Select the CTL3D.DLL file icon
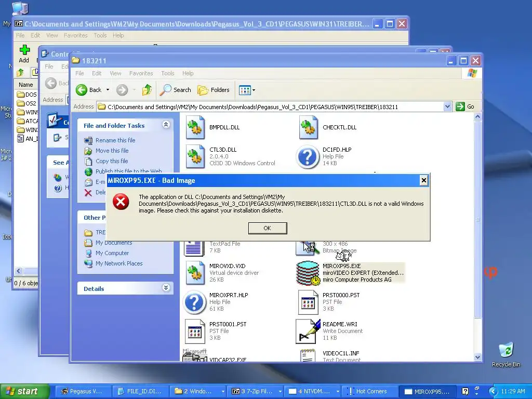 coord(195,156)
